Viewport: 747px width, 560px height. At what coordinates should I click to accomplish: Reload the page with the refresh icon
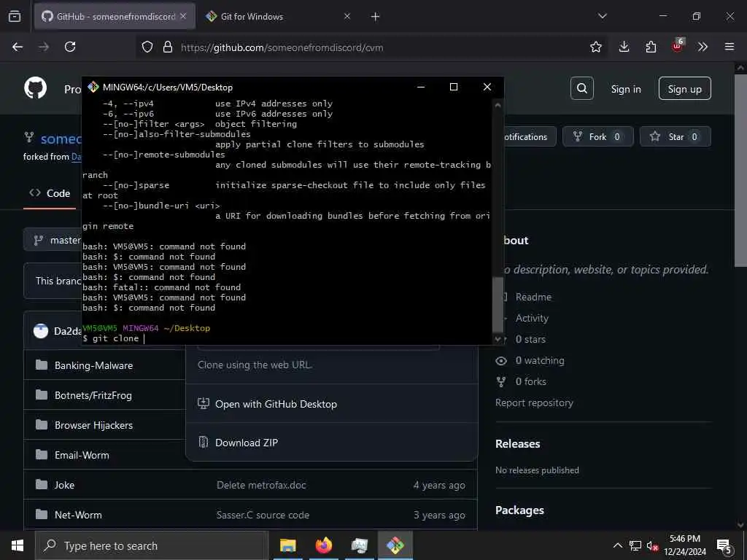tap(70, 47)
